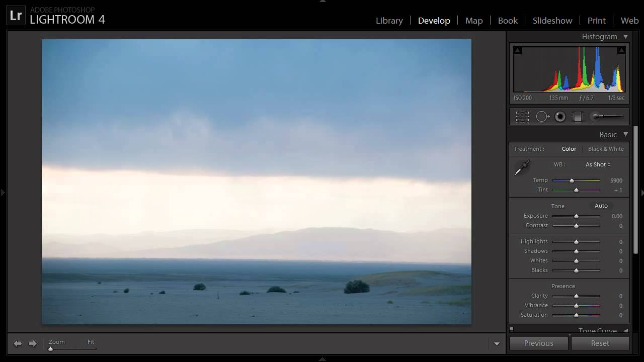Open the Book module
This screenshot has width=644, height=362.
click(508, 21)
